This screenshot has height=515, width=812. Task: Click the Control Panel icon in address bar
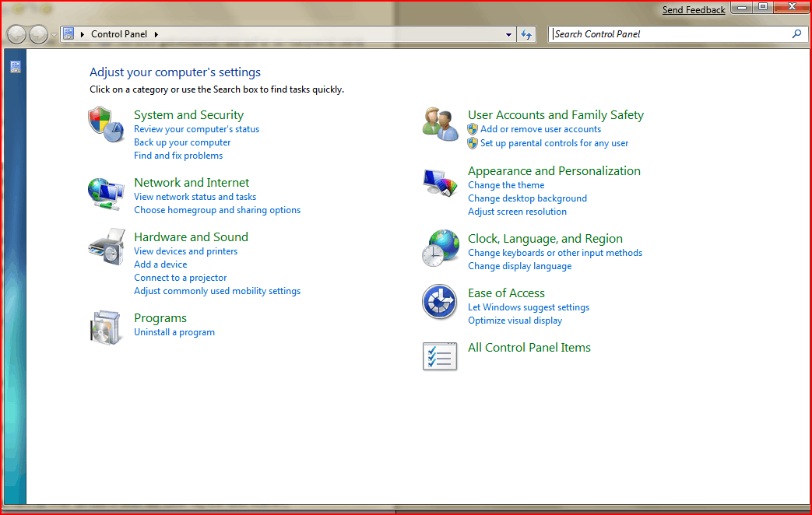coord(69,34)
